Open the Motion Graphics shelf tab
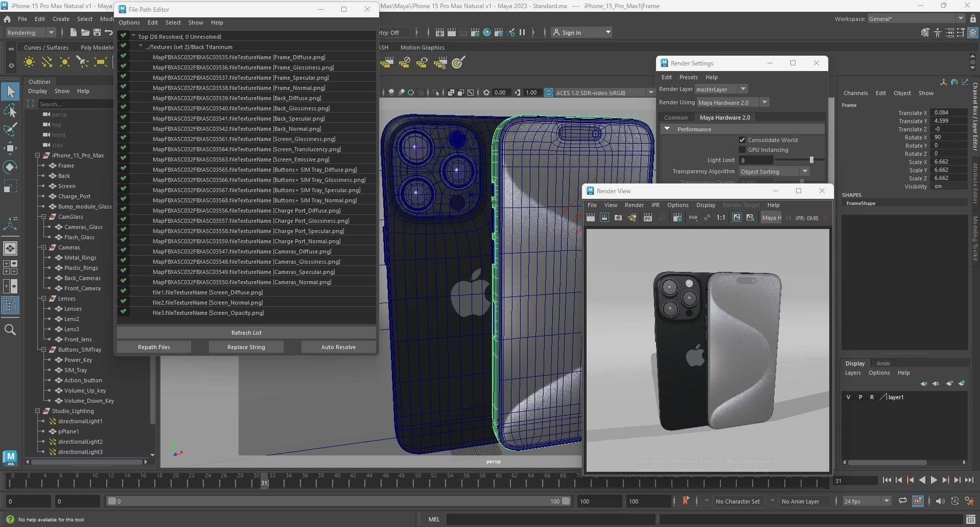 pos(422,48)
